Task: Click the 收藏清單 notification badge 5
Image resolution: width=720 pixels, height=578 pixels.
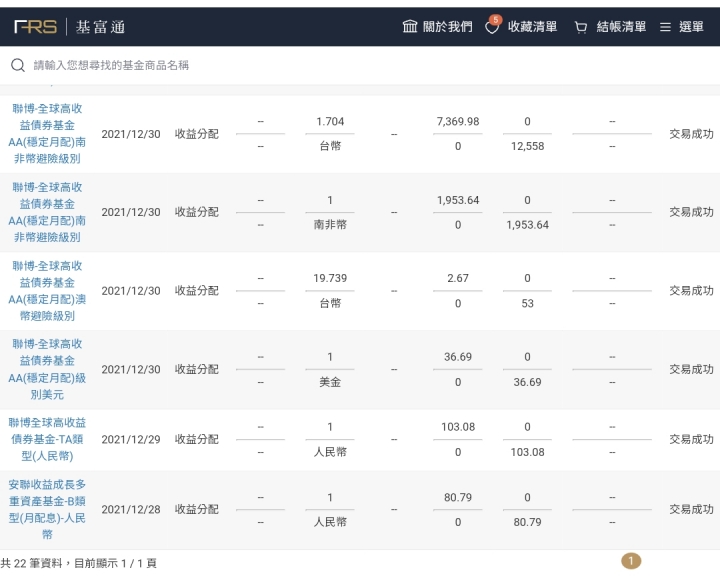Action: click(x=495, y=20)
